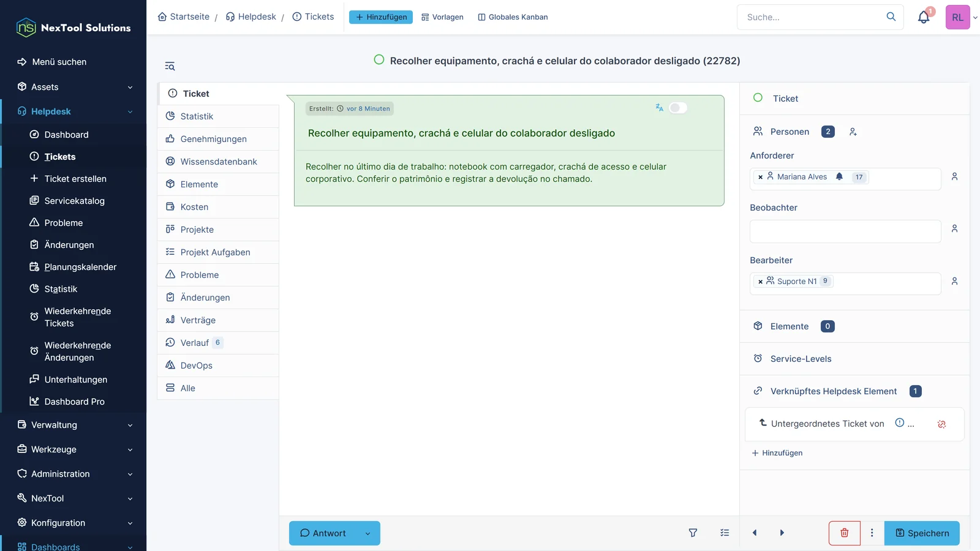980x551 pixels.
Task: Open Globales Kanban
Action: click(x=513, y=17)
